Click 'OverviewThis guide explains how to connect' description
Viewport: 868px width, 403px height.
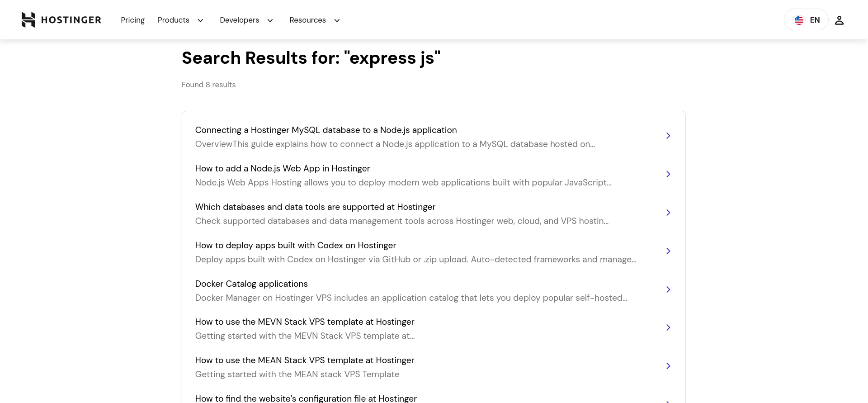pyautogui.click(x=395, y=144)
